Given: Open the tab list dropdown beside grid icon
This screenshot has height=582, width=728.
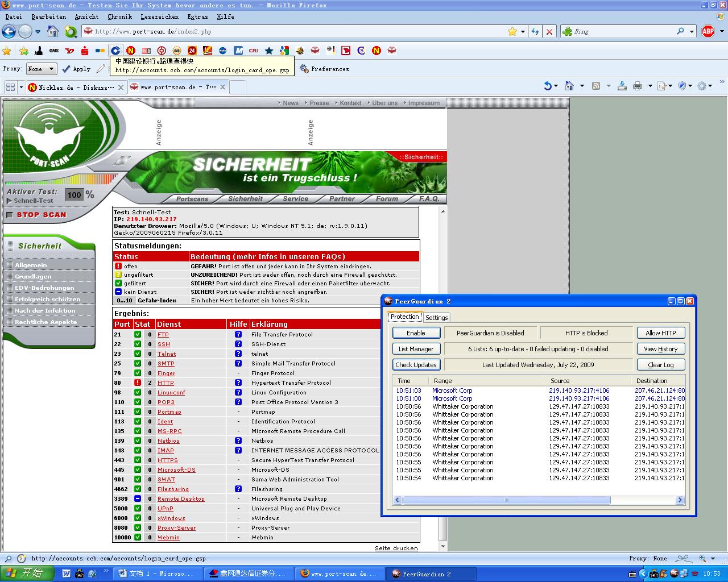Looking at the screenshot, I should point(21,87).
